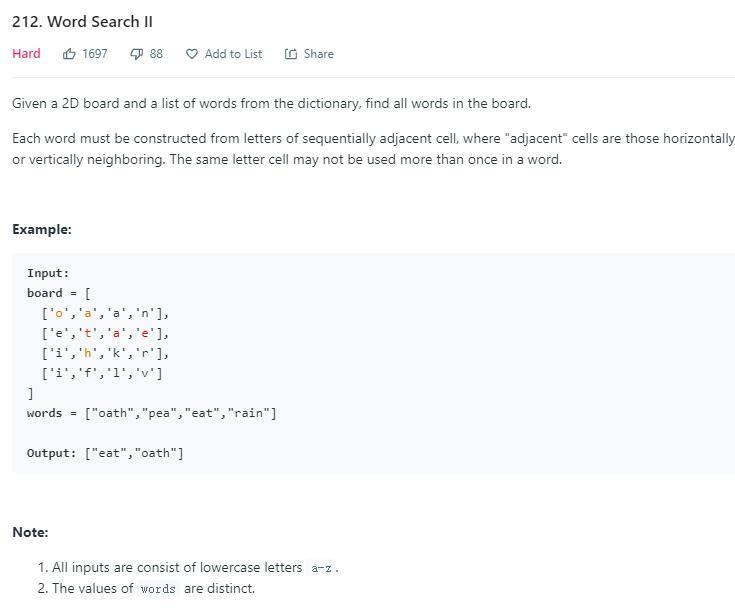Click the inline code "a-z"
The image size is (735, 615).
click(322, 568)
